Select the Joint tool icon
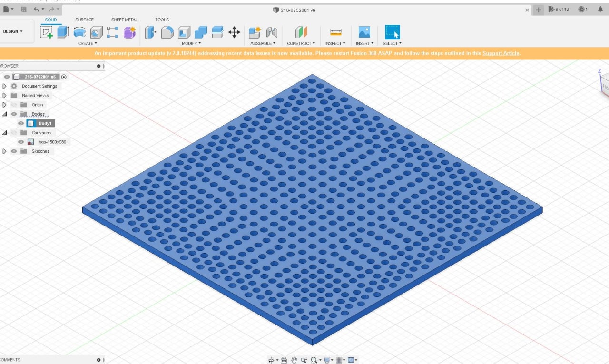Image resolution: width=609 pixels, height=364 pixels. 272,32
